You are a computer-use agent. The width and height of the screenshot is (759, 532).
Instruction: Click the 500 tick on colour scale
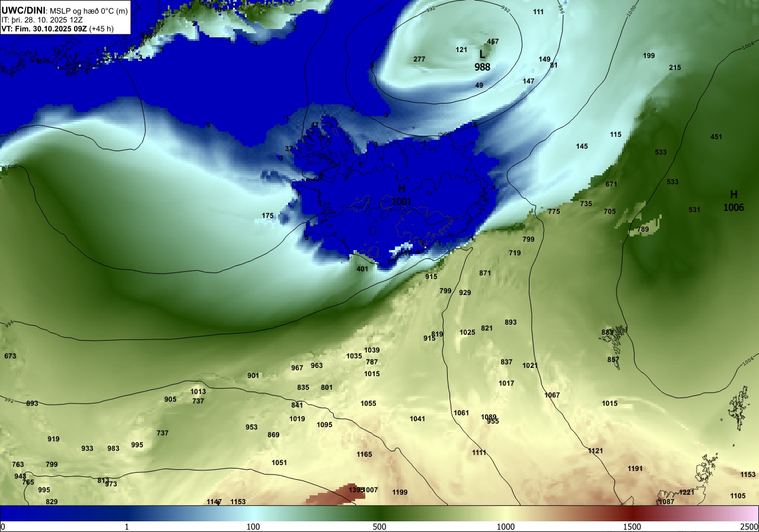[x=379, y=527]
